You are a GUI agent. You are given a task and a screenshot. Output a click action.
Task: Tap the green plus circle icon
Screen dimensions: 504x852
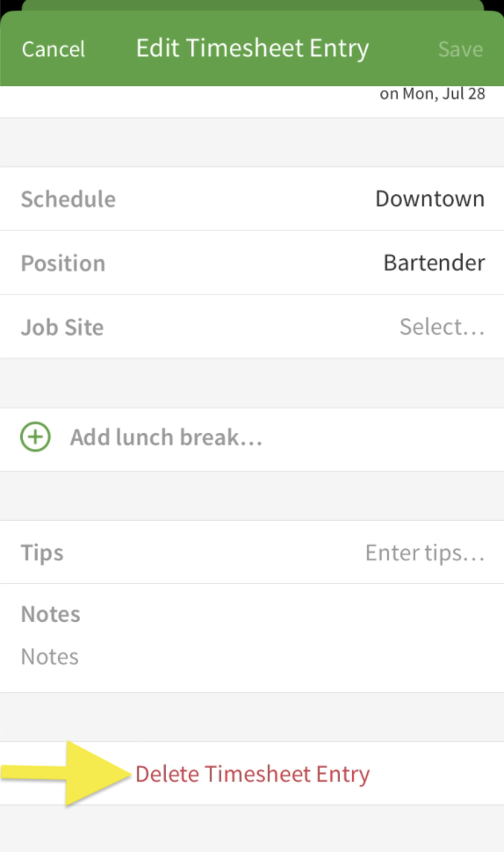pyautogui.click(x=35, y=437)
